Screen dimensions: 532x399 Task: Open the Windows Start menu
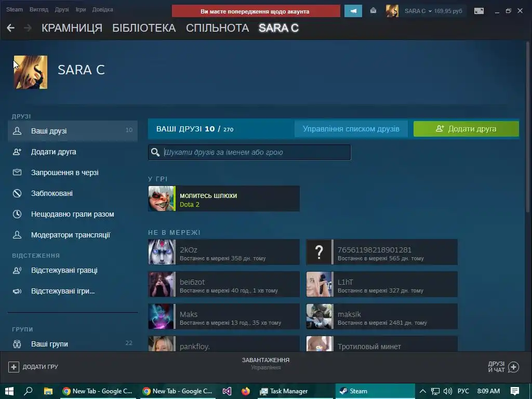pos(9,391)
